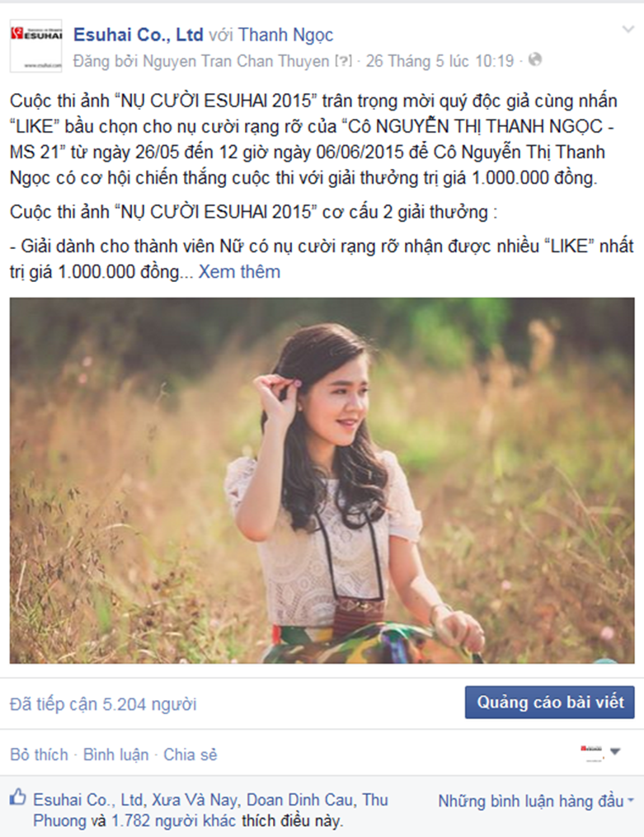Image resolution: width=644 pixels, height=837 pixels.
Task: Click Nguyen Tran Chan Thuyen poster name
Action: pyautogui.click(x=236, y=61)
